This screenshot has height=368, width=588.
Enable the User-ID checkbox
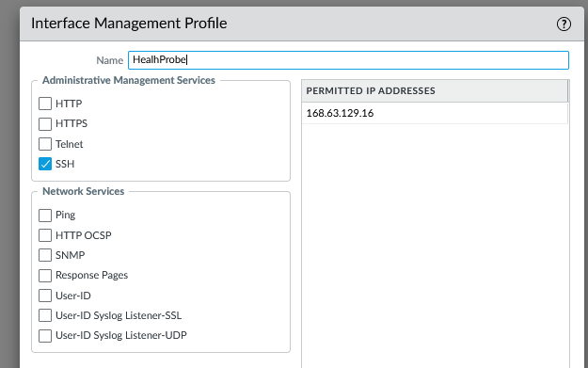coord(45,296)
